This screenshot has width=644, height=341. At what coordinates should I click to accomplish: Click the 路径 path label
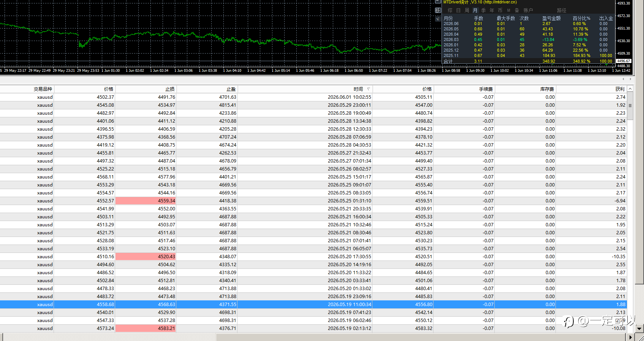[x=562, y=11]
